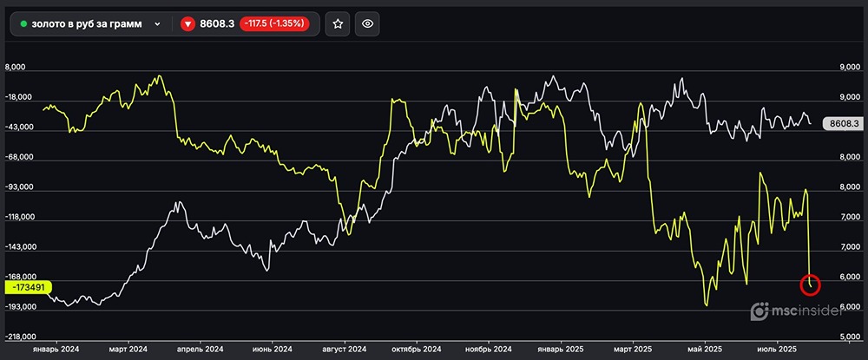Viewport: 868px width, 360px height.
Task: Select январь 2025 on the time axis
Action: [x=560, y=349]
